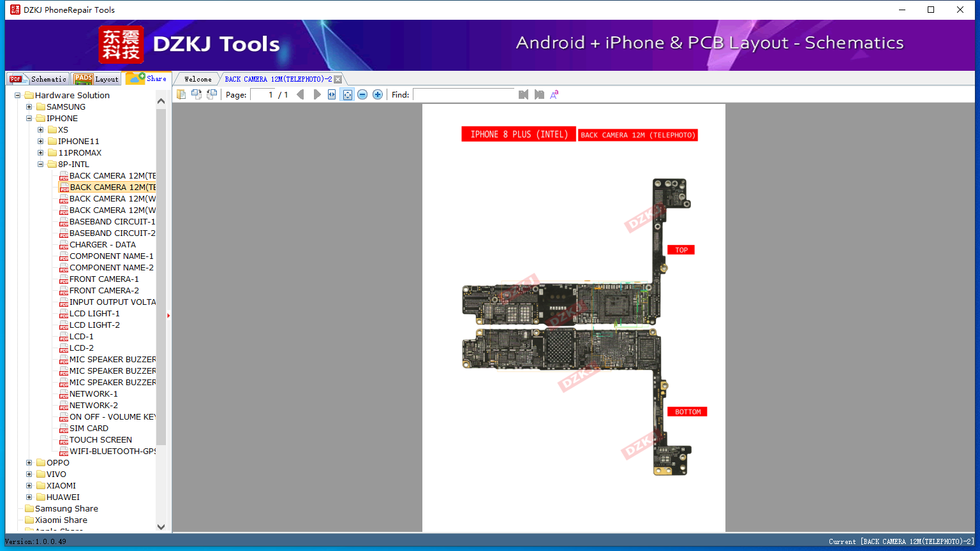Click the PDF icon beside SIM CARD
The height and width of the screenshot is (551, 980).
[x=64, y=429]
